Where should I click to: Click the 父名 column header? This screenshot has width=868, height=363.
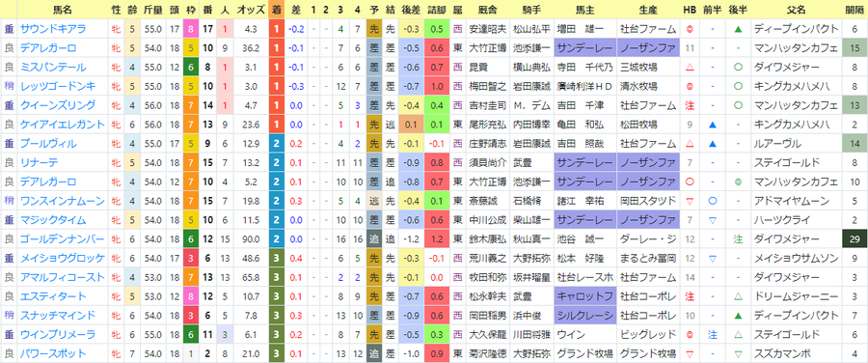coord(797,10)
